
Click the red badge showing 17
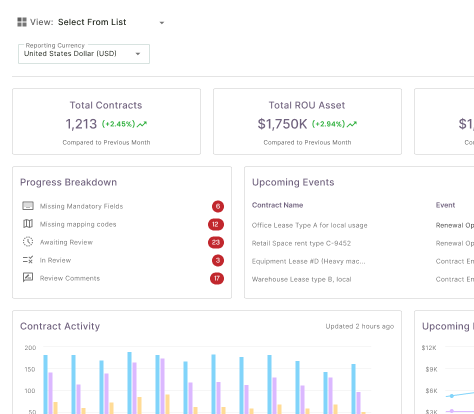217,278
